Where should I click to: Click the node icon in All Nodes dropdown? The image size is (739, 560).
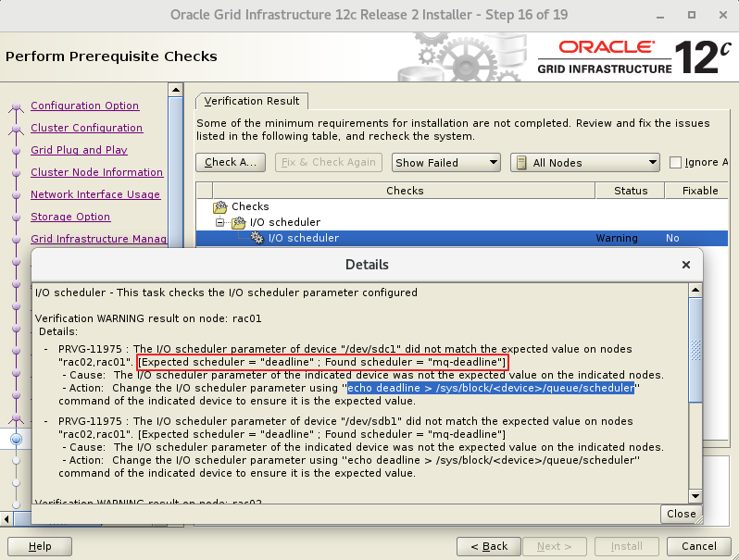pyautogui.click(x=521, y=163)
